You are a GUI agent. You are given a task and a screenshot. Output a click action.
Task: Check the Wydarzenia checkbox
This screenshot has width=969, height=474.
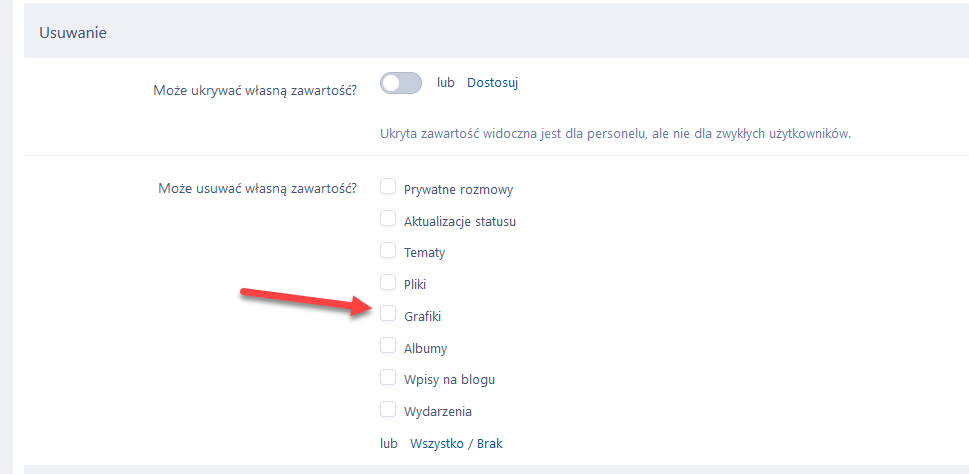(388, 410)
